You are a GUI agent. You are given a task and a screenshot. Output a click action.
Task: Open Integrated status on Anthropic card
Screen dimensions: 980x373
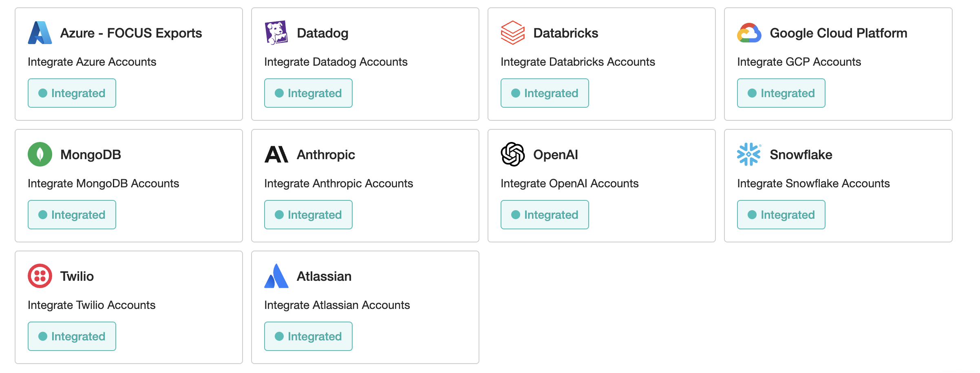[x=308, y=215]
